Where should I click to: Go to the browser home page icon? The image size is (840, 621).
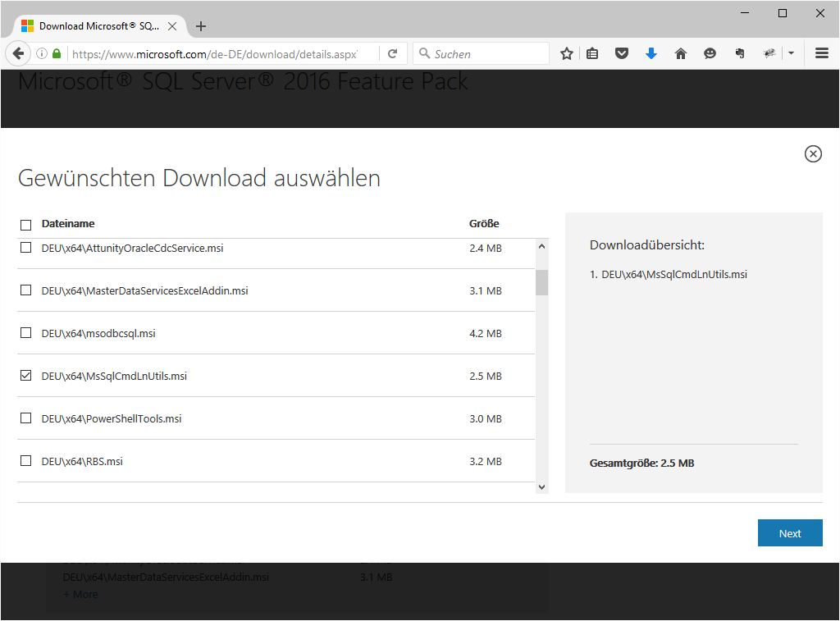680,53
